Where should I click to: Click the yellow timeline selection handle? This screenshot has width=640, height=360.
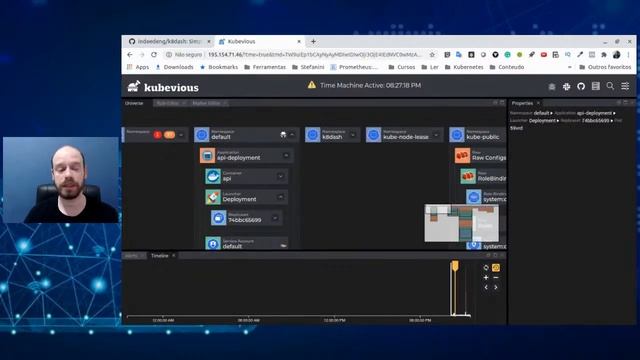click(455, 266)
